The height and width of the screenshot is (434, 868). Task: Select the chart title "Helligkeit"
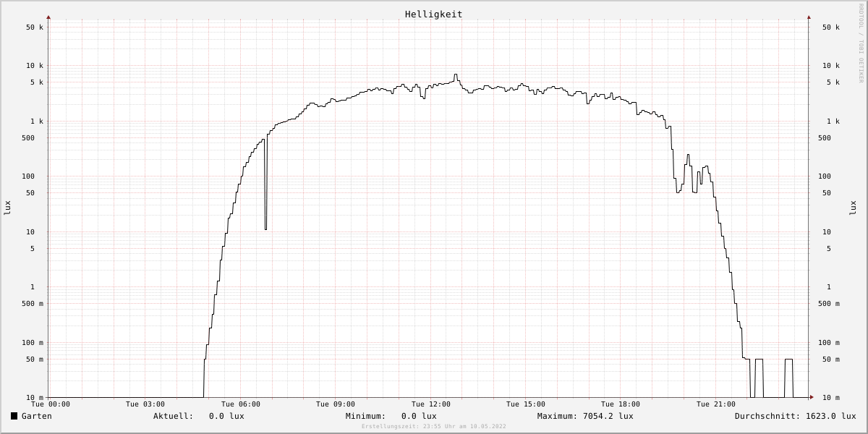tap(434, 14)
